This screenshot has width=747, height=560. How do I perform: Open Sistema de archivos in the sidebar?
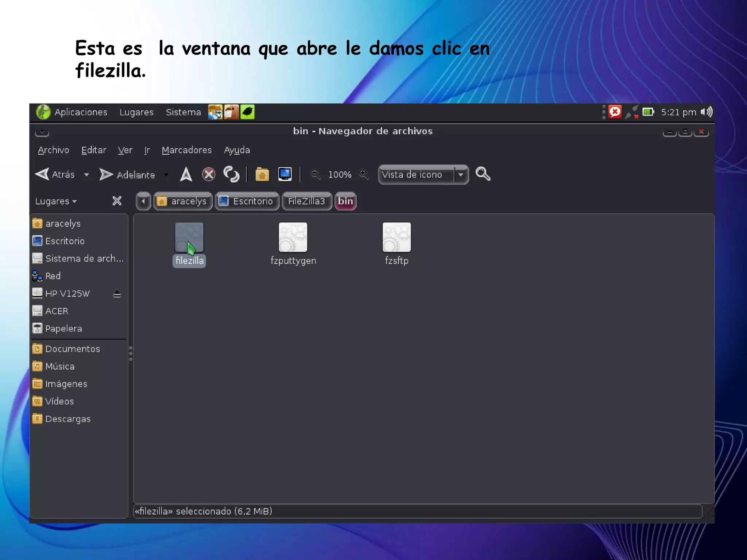[x=79, y=258]
